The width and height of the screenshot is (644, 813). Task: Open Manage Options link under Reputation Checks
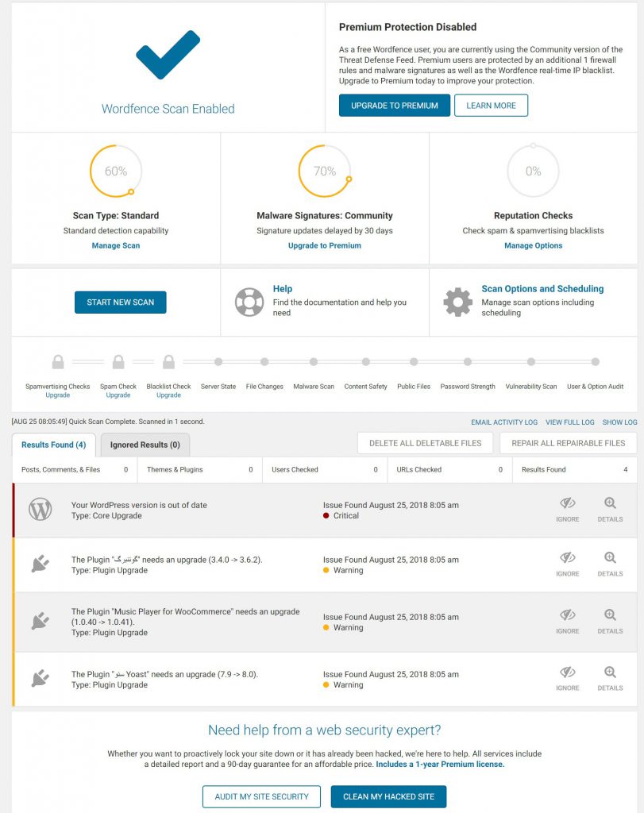pos(533,246)
